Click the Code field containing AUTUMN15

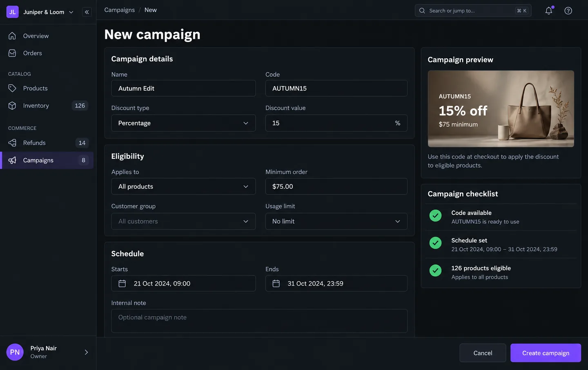336,88
